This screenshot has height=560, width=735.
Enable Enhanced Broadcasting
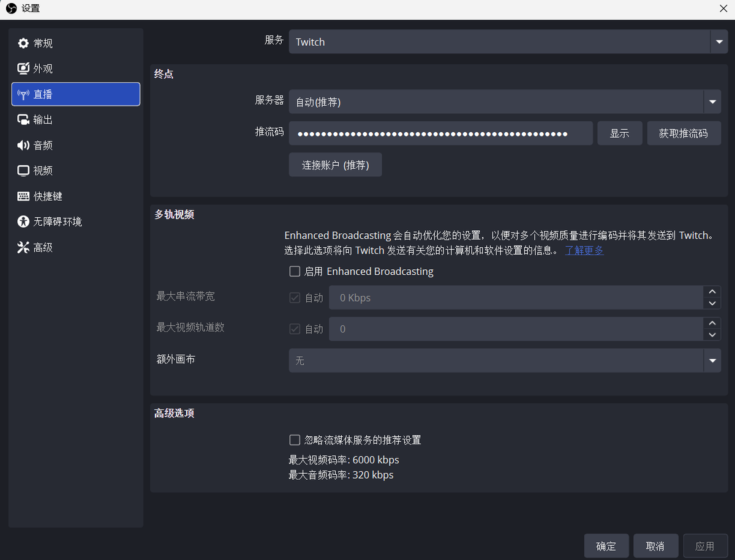coord(295,271)
